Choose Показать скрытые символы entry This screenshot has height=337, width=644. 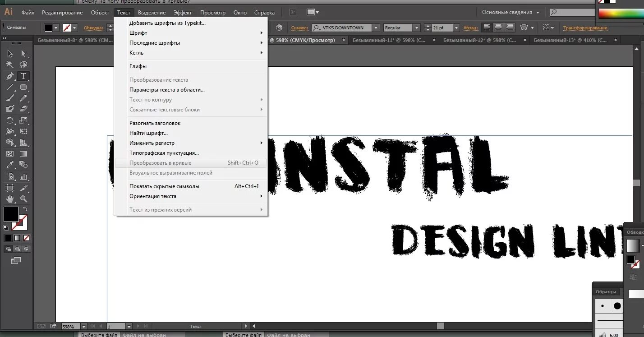(x=191, y=186)
